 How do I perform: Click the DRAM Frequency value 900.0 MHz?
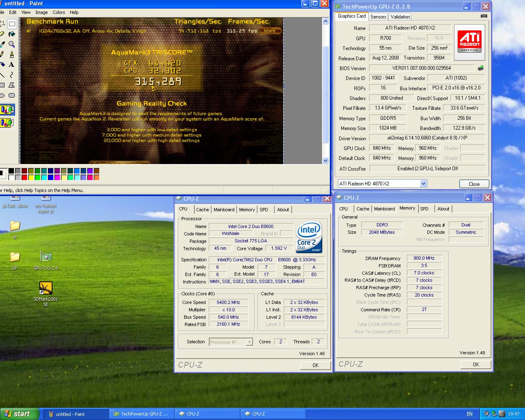pos(424,258)
